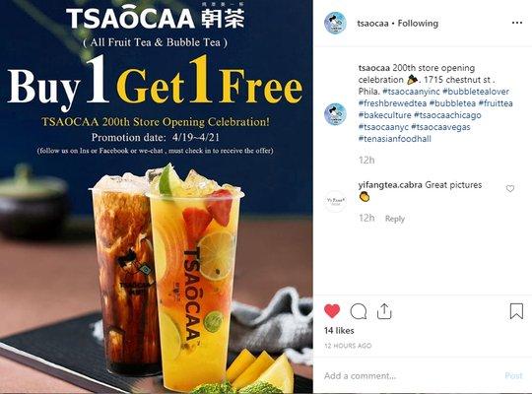This screenshot has height=394, width=532.
Task: Open the three-dot post options menu
Action: pyautogui.click(x=517, y=23)
